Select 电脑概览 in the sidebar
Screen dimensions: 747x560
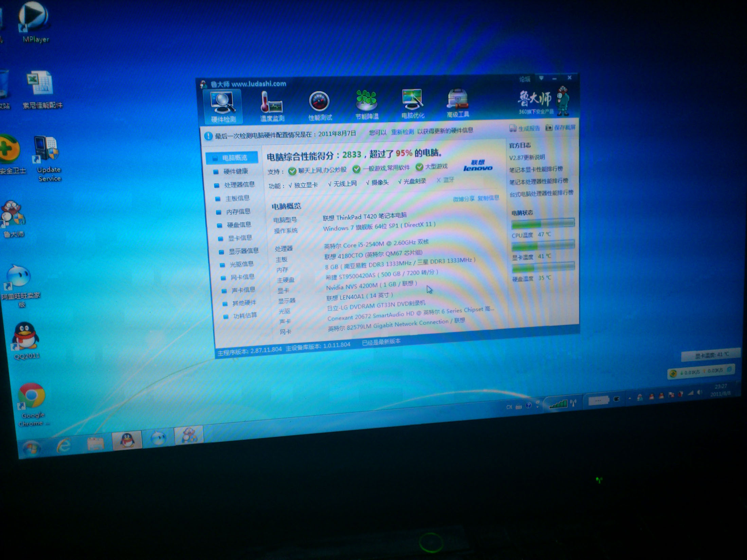pos(232,158)
